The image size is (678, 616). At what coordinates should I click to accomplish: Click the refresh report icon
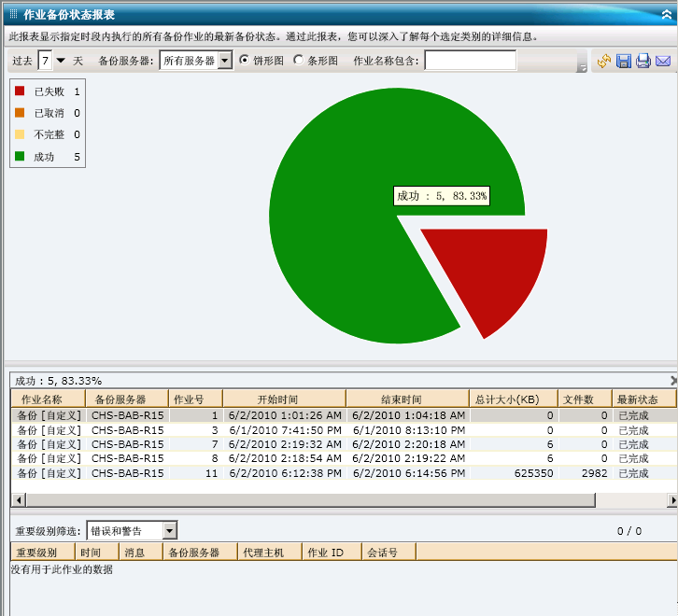point(604,61)
